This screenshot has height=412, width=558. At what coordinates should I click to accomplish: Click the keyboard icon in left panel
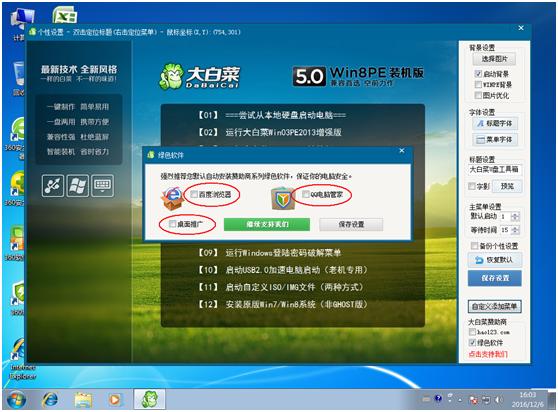[x=102, y=185]
